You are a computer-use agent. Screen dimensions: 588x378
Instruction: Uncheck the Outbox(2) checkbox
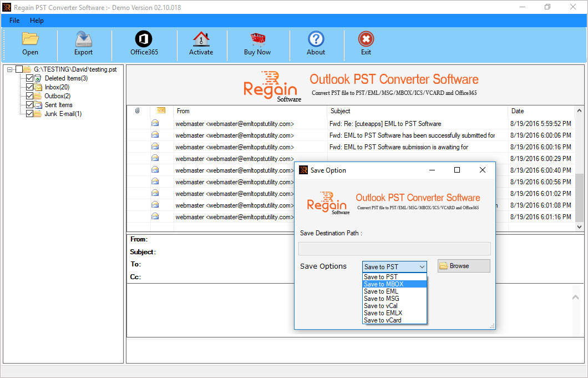[29, 95]
